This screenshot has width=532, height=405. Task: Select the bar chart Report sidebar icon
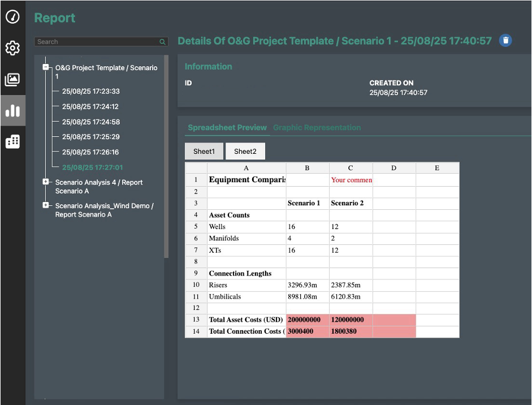[12, 110]
